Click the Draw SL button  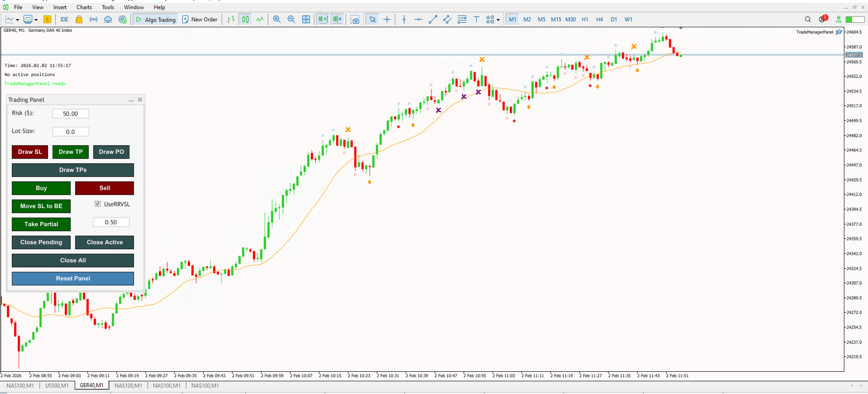pyautogui.click(x=30, y=152)
